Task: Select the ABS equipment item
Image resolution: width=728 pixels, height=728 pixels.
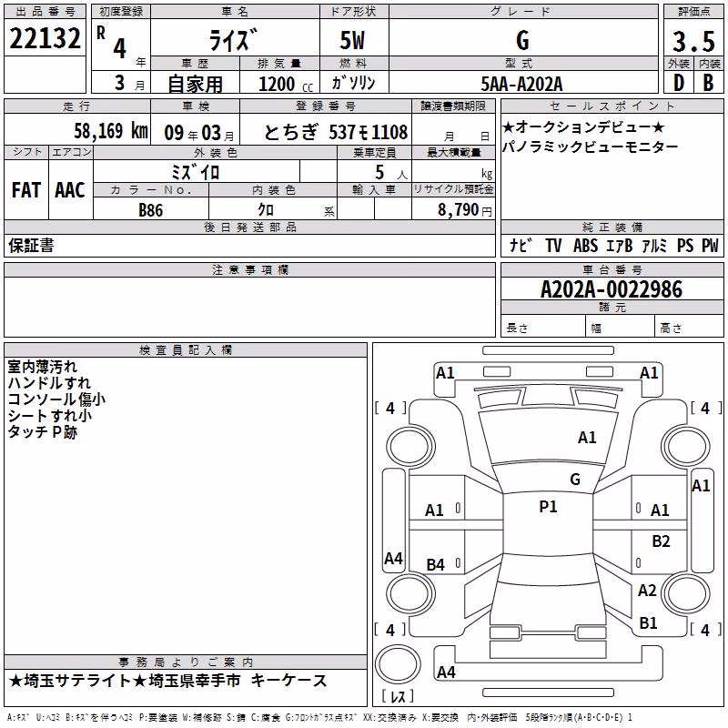Action: (x=585, y=245)
